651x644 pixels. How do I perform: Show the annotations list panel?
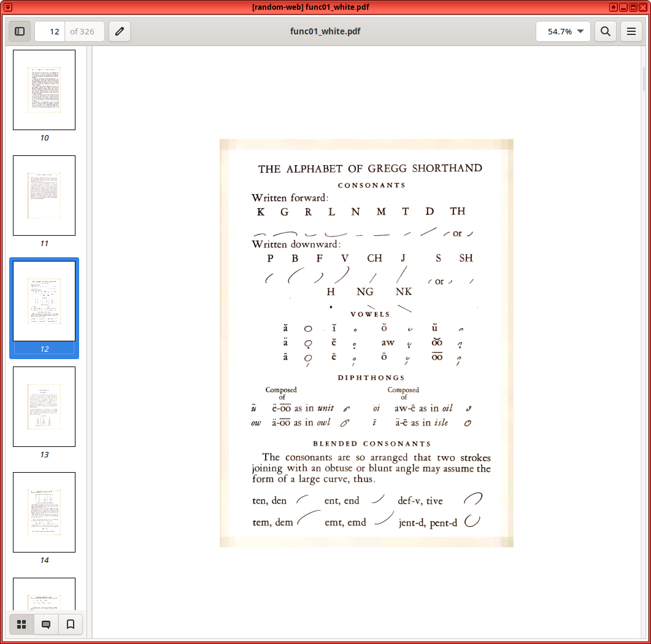pos(46,624)
